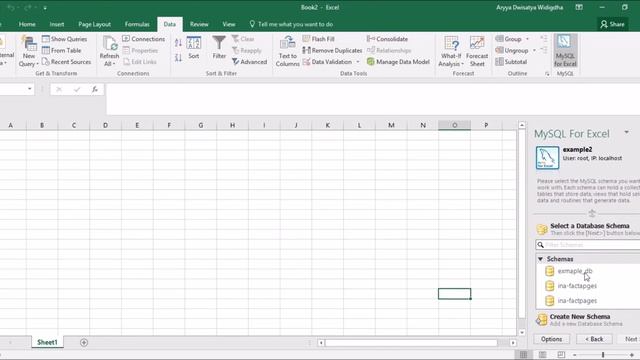Collapse the Schemas list
The image size is (640, 360).
[540, 259]
